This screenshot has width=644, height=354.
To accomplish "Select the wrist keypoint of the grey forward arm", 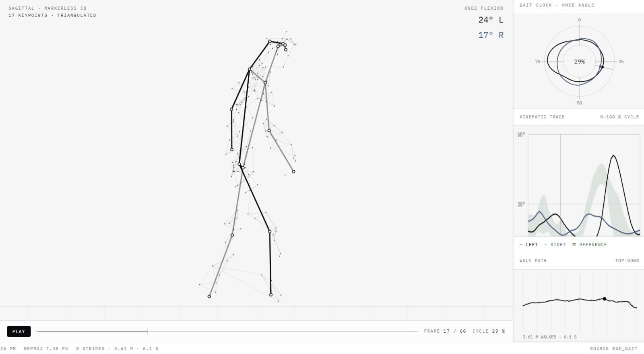I will (293, 172).
